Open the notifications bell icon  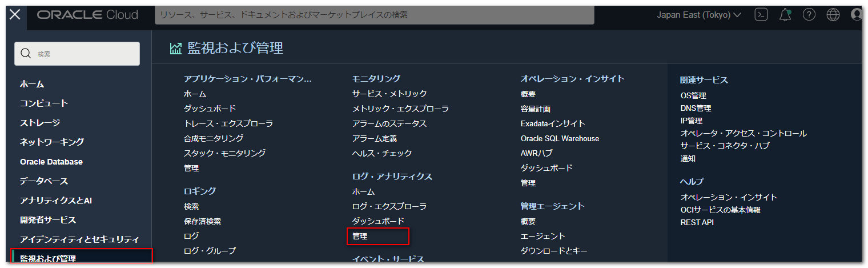tap(785, 15)
